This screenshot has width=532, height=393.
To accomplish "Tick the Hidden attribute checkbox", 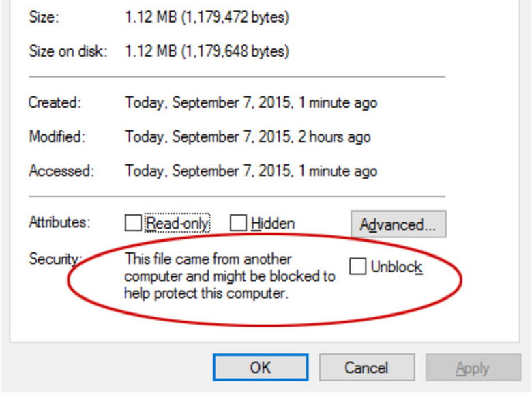I will click(238, 223).
